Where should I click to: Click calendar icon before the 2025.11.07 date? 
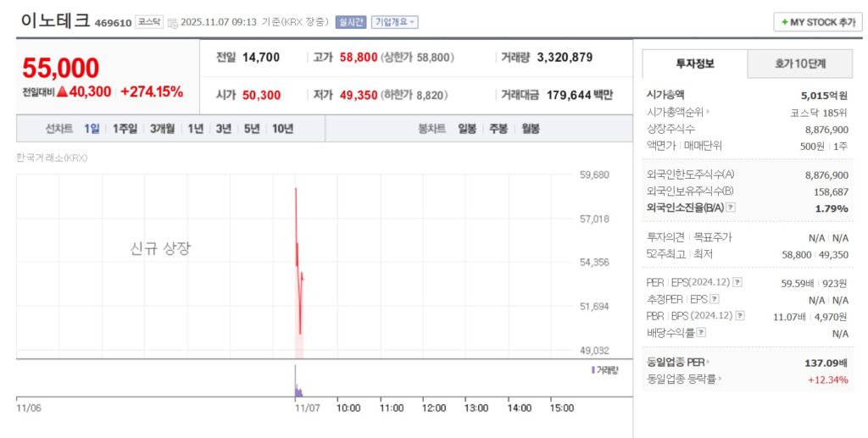173,23
